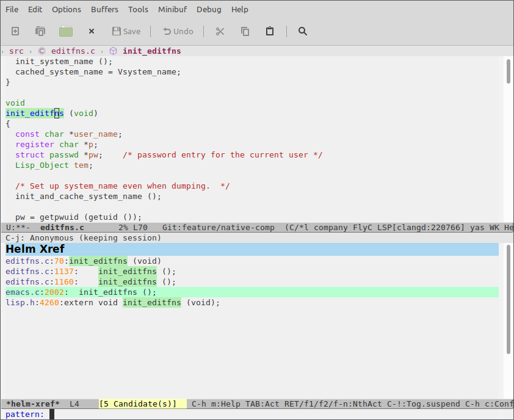
Task: Close the buffer with the X icon
Action: 92,31
